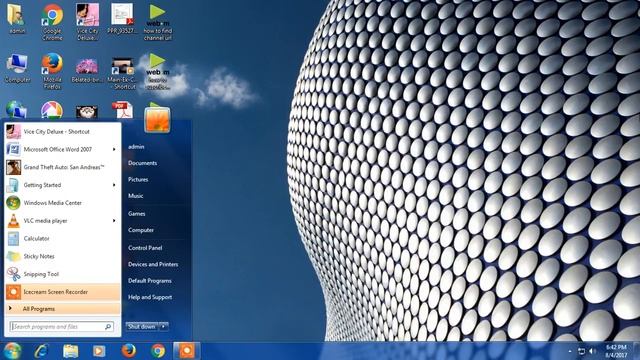
Task: Click the user account picture above the Start menu
Action: 157,120
